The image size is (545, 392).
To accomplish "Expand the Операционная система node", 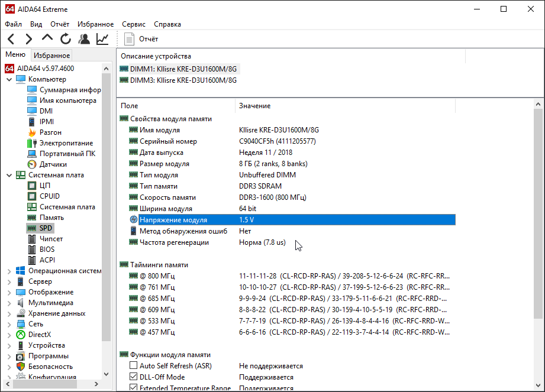I will [9, 271].
